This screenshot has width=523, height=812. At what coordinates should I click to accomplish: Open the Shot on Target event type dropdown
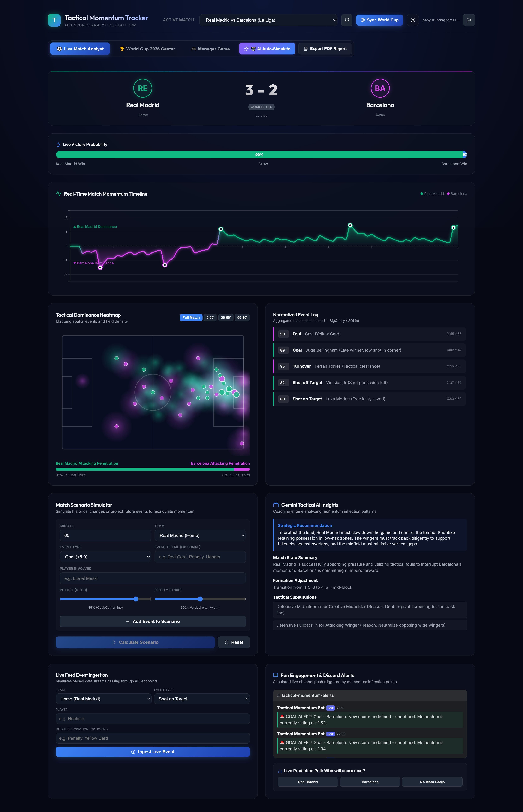202,699
